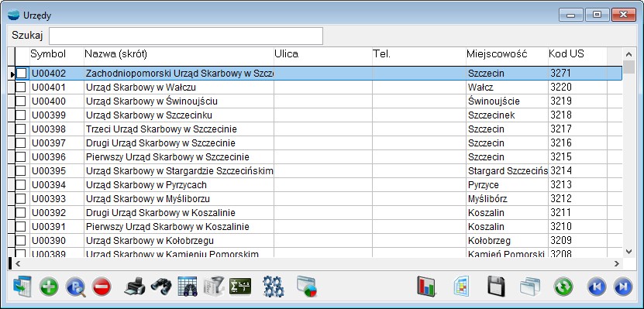Tick checkbox for U00393 row
The height and width of the screenshot is (309, 644).
click(x=21, y=199)
